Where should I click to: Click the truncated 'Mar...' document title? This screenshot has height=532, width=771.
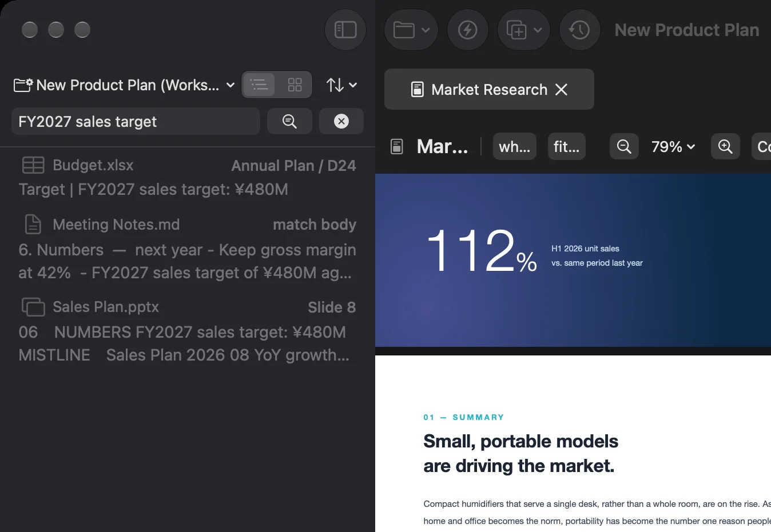coord(443,147)
